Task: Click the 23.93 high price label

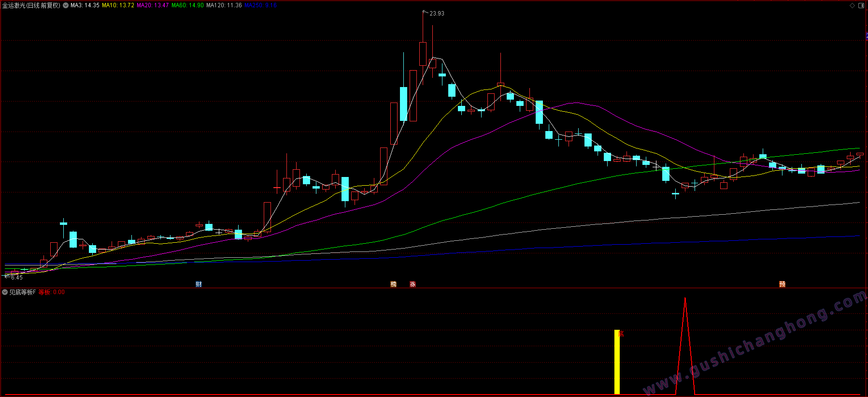Action: click(x=437, y=14)
